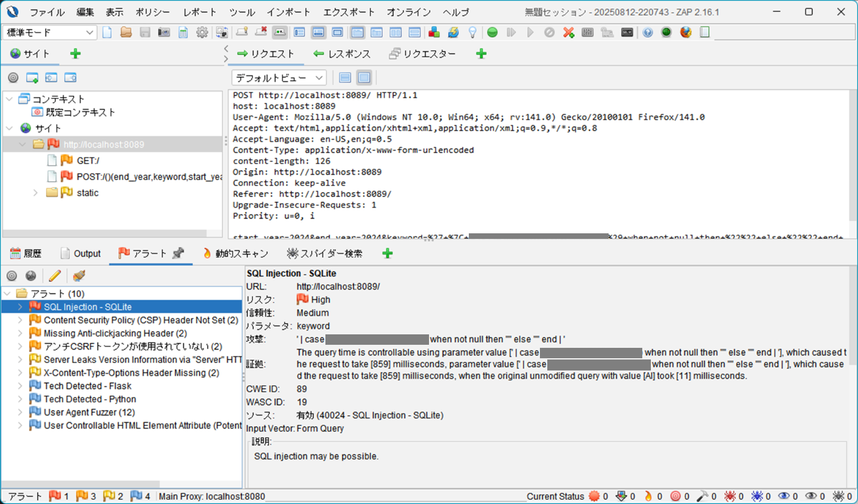Select Tech Detected - Flask alert
This screenshot has width=858, height=504.
click(88, 386)
